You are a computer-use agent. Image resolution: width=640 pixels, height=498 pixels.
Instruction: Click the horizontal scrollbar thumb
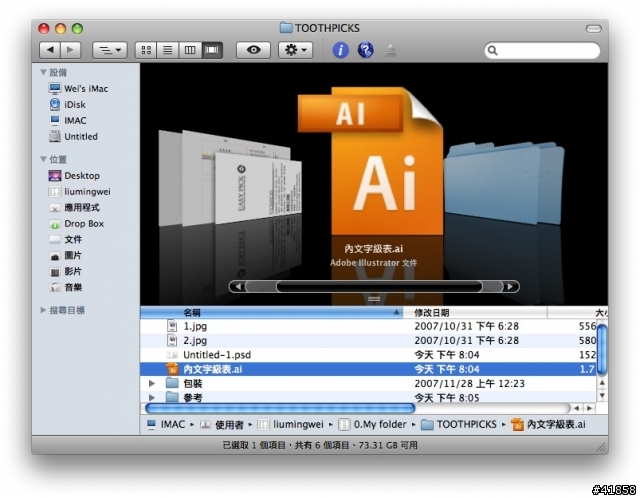coord(280,408)
